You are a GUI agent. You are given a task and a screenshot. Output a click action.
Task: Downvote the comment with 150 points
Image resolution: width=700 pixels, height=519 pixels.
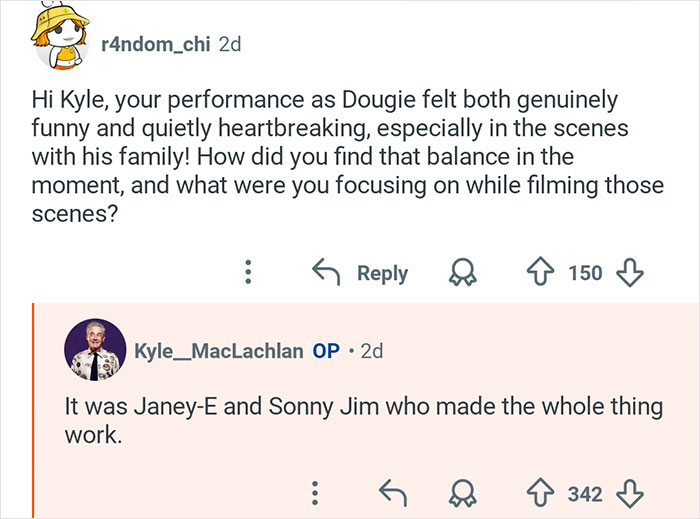[630, 272]
